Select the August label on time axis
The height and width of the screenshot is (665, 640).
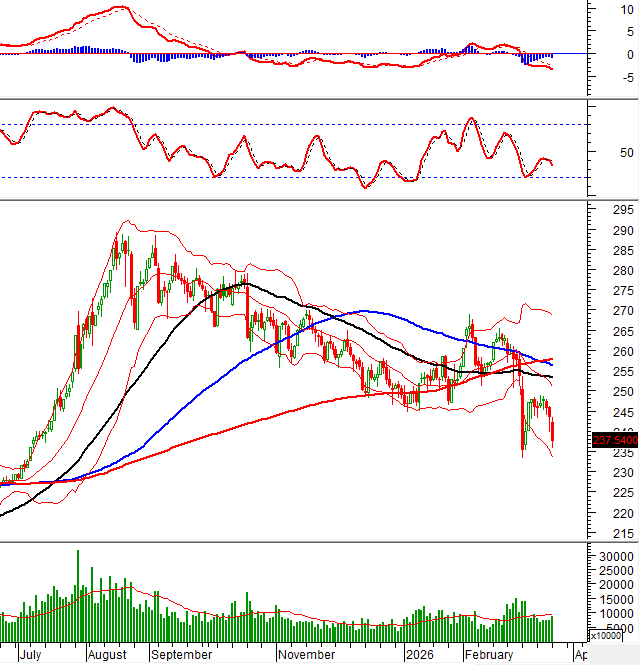coord(107,655)
